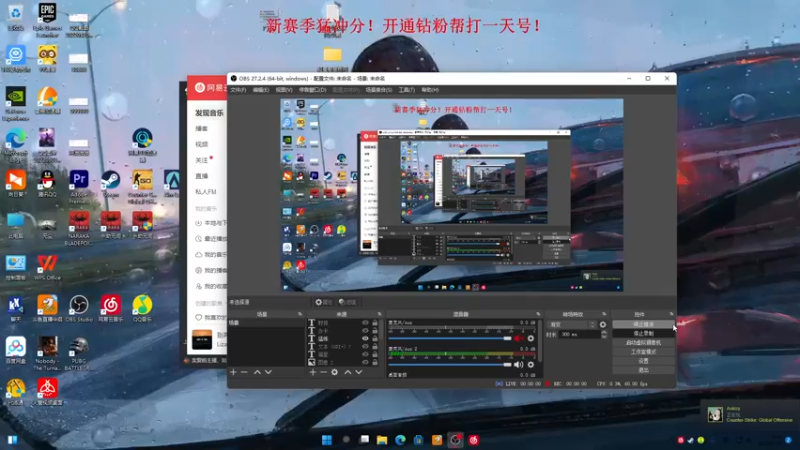The height and width of the screenshot is (450, 800).
Task: Mute the second mixer channel speaker
Action: (x=518, y=365)
